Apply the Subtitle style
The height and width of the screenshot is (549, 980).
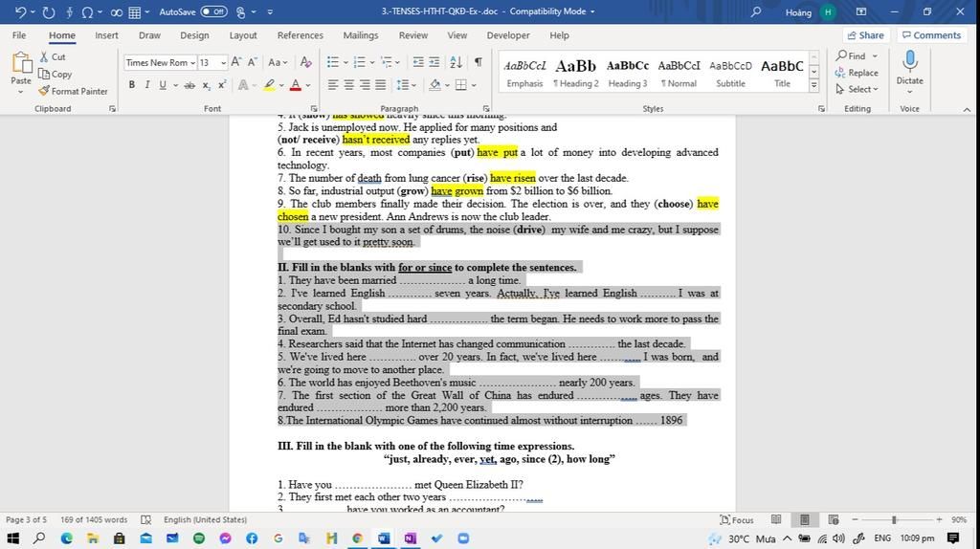[x=730, y=73]
